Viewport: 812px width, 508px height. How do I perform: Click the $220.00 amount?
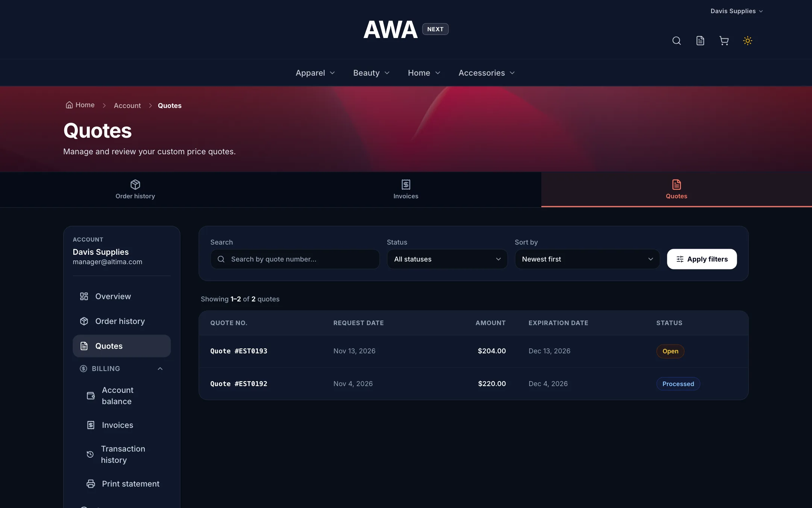[492, 384]
